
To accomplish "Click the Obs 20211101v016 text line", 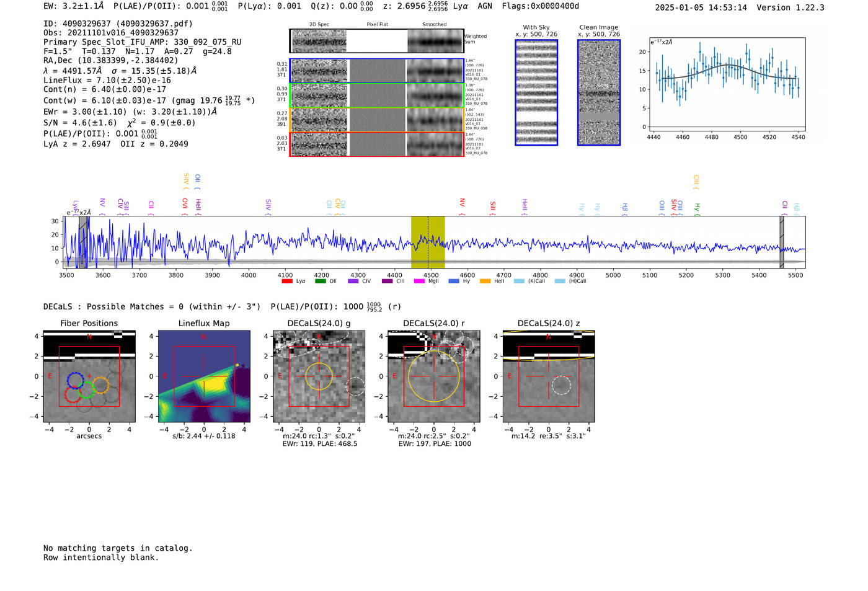I will pyautogui.click(x=111, y=33).
